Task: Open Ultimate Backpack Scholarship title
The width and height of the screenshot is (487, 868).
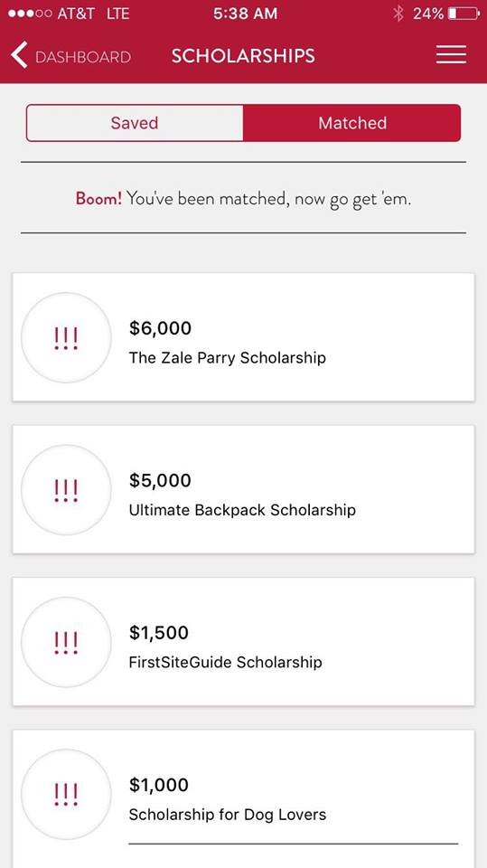Action: click(242, 510)
